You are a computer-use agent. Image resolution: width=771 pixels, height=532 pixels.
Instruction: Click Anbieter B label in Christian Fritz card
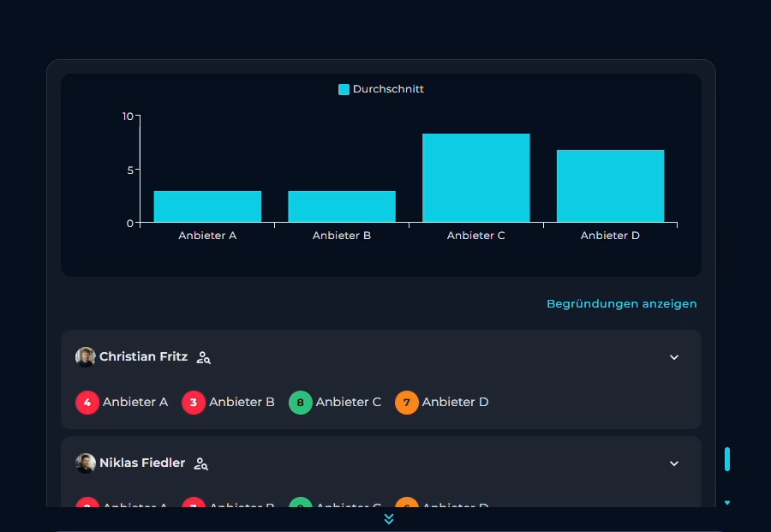click(x=242, y=402)
